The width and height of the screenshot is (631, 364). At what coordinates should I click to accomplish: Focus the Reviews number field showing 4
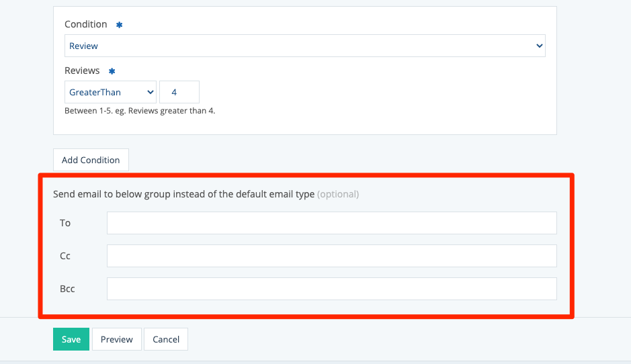tap(179, 92)
